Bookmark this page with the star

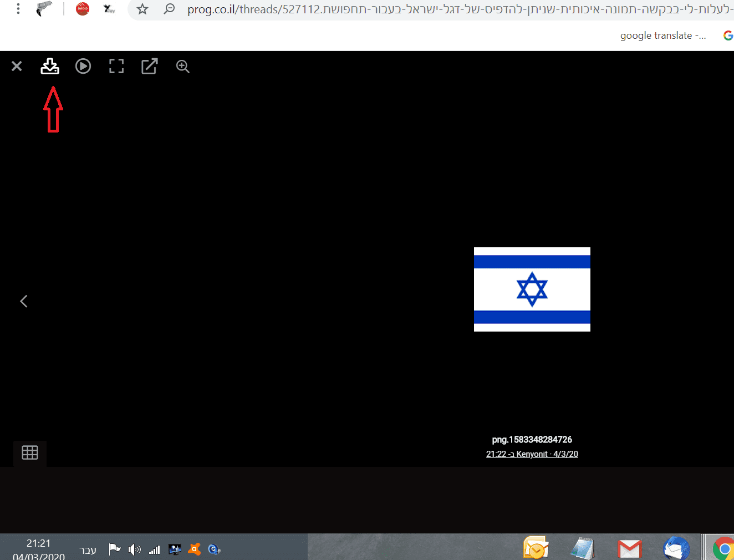pyautogui.click(x=141, y=9)
